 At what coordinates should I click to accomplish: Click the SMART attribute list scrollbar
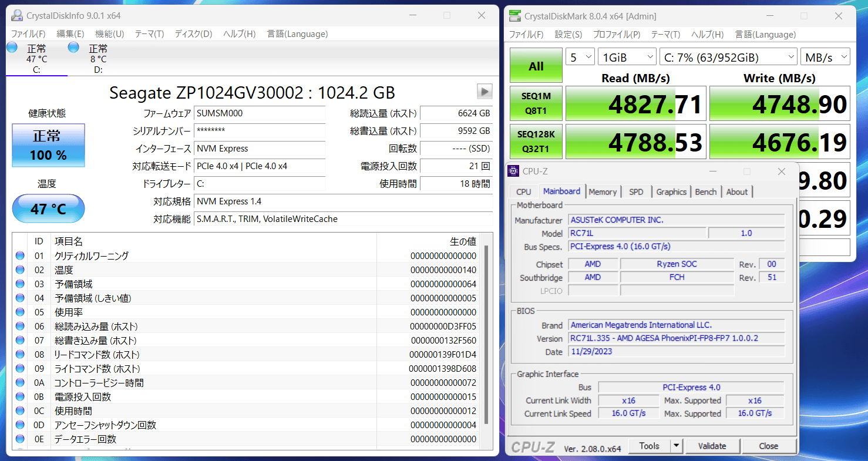click(x=486, y=335)
